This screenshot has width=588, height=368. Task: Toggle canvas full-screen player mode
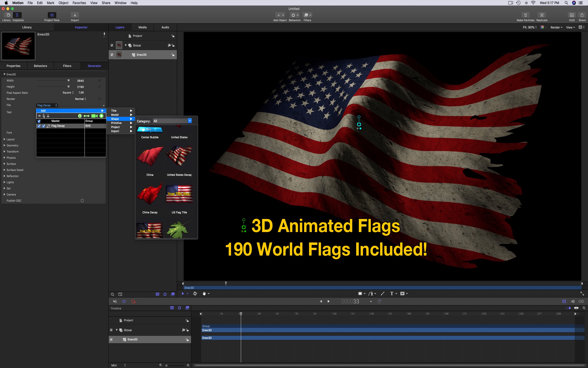coord(582,294)
